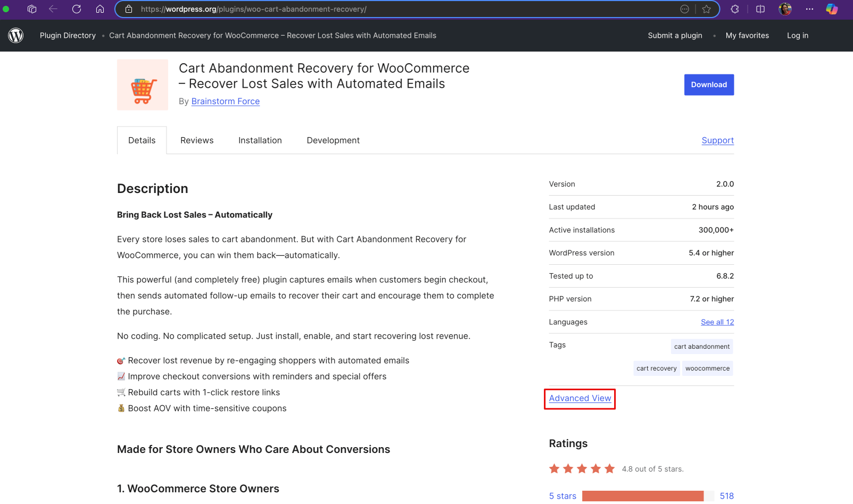853x504 pixels.
Task: Click the 518 reviews count
Action: coord(727,496)
